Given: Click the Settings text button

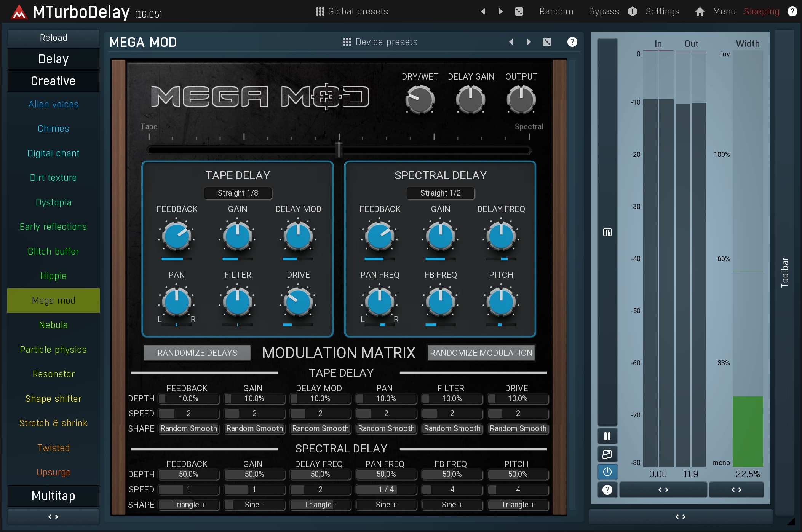Looking at the screenshot, I should 662,11.
